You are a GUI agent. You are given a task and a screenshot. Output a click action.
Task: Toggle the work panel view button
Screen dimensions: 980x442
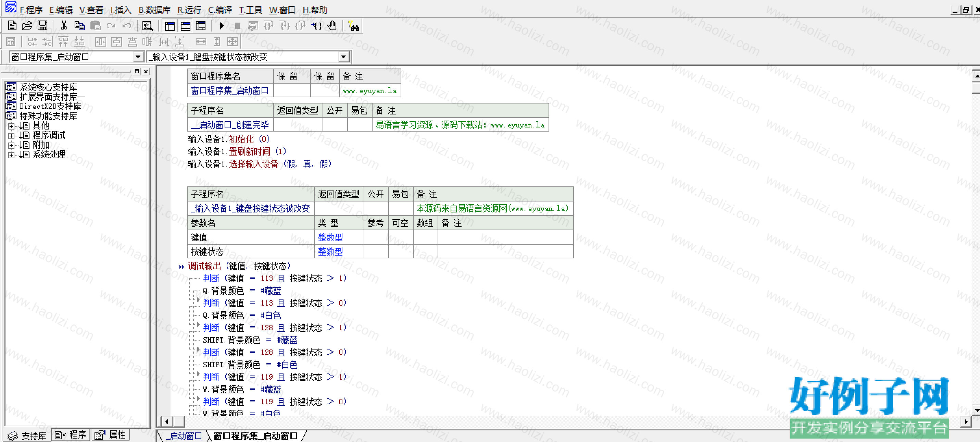[170, 26]
